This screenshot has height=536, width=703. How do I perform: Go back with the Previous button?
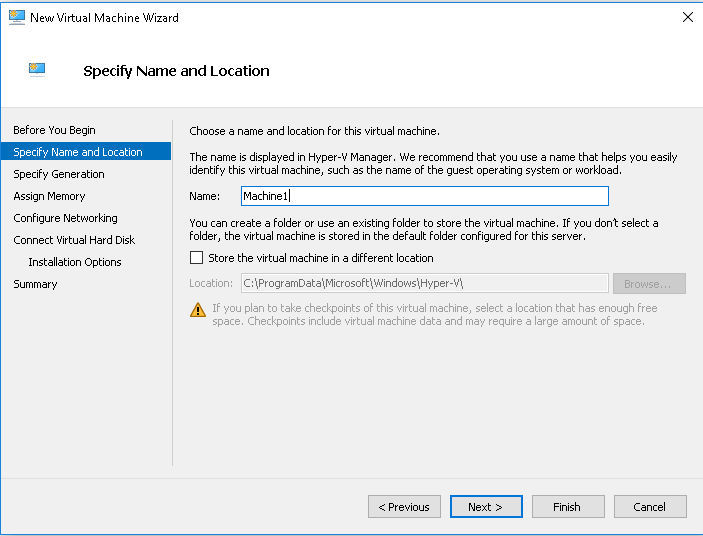[x=404, y=507]
